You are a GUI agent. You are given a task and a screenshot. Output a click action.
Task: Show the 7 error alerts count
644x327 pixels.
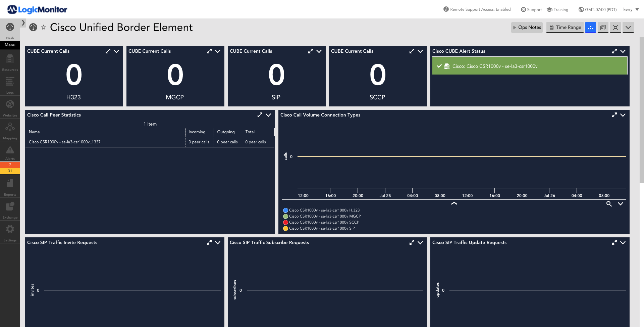coord(10,165)
